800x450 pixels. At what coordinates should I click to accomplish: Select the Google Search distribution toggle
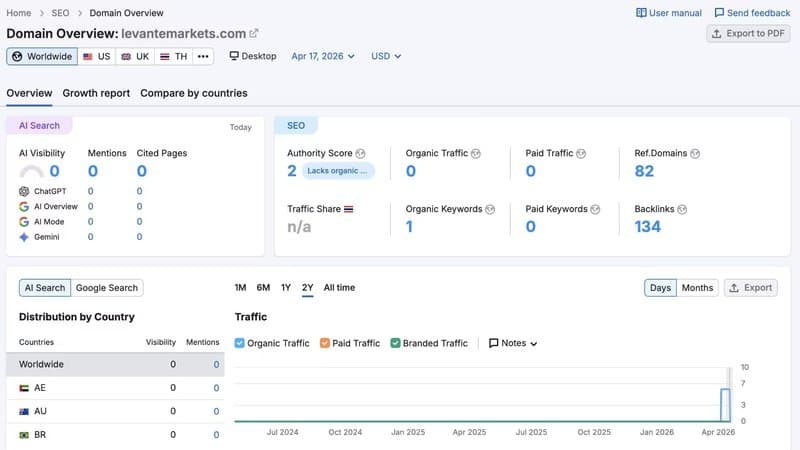point(107,288)
